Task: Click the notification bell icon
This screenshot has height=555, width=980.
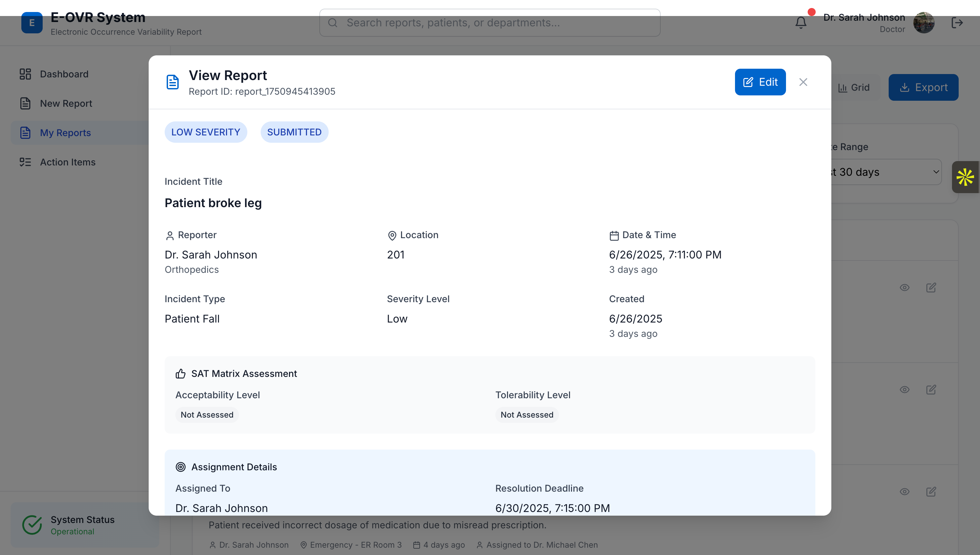Action: coord(801,23)
